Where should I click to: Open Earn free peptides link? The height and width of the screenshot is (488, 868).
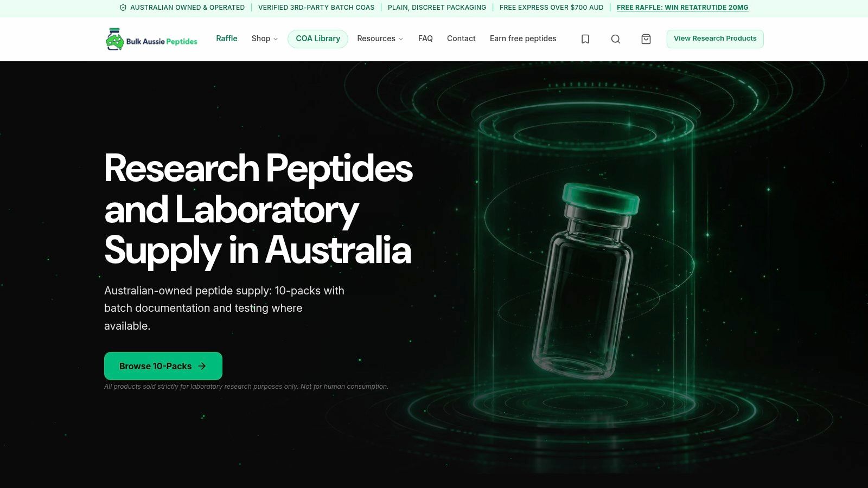523,38
